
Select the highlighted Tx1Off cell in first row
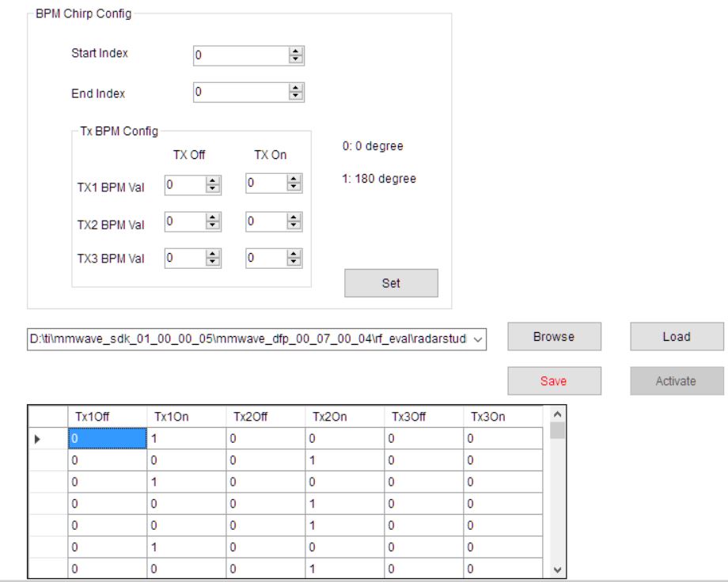point(108,439)
